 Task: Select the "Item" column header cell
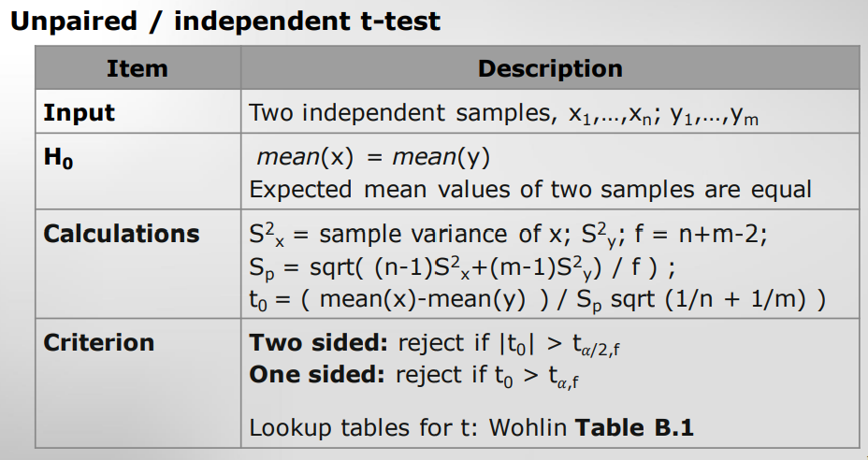pos(137,68)
